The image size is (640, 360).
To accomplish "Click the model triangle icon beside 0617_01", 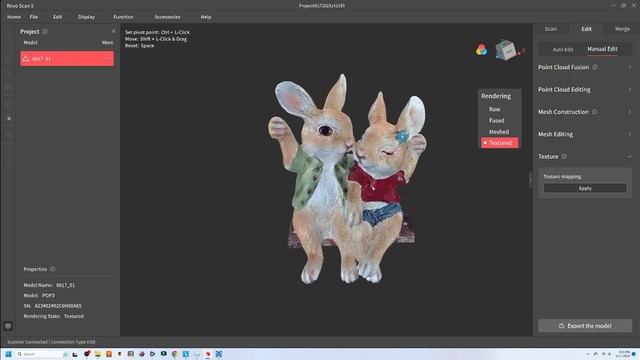I will [x=26, y=59].
